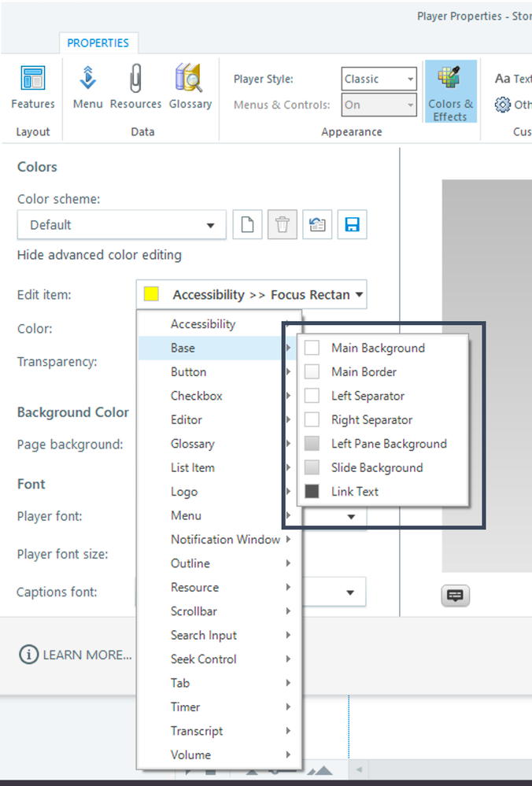Expand the Notification Window submenu arrow
Screen dimensions: 532x786
(288, 540)
